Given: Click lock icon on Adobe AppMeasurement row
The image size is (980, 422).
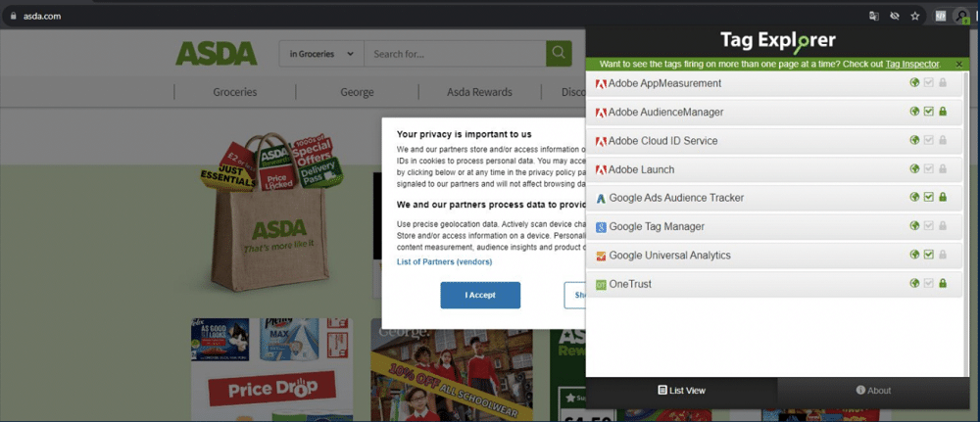Looking at the screenshot, I should (x=943, y=83).
